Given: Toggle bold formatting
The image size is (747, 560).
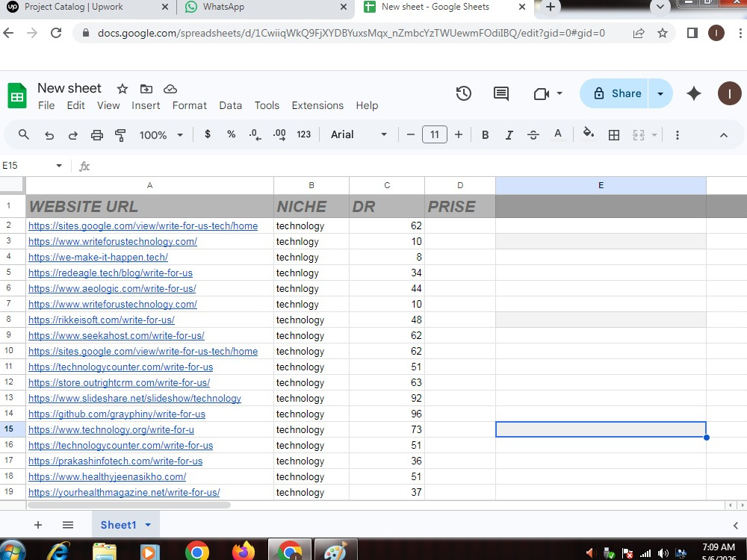Looking at the screenshot, I should click(485, 135).
